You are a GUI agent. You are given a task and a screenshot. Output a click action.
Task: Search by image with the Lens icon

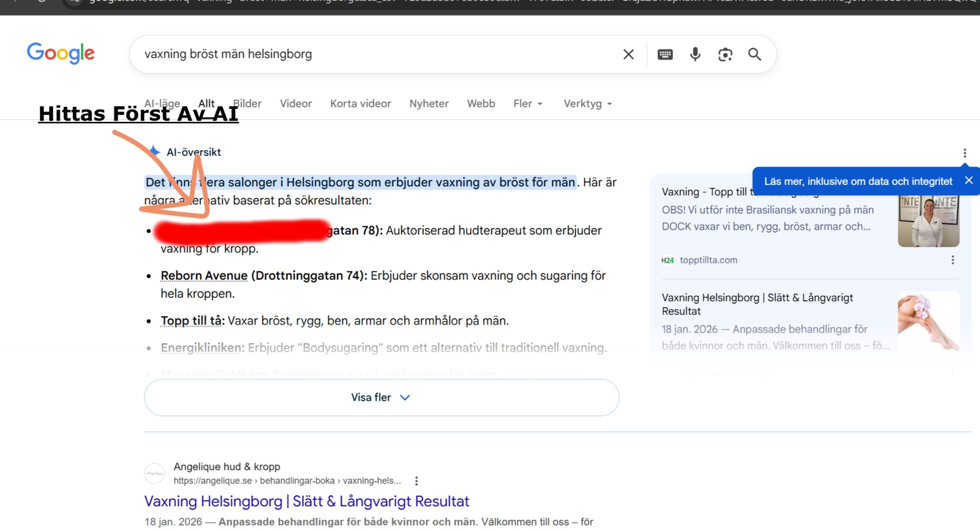[x=725, y=54]
